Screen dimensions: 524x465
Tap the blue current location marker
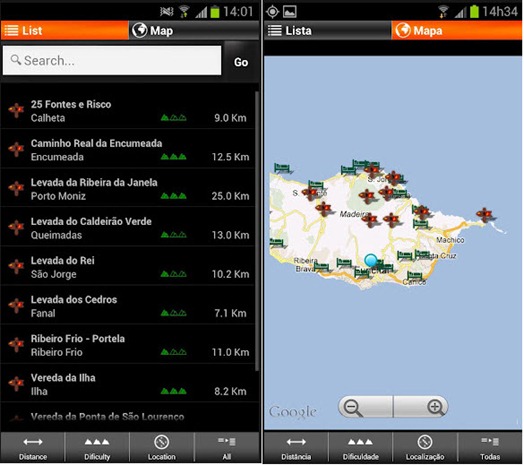pos(371,260)
